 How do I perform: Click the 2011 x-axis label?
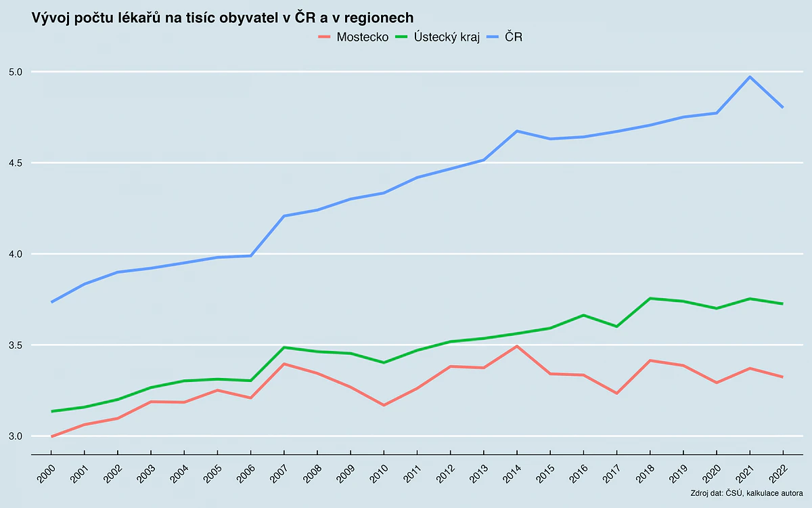point(411,473)
